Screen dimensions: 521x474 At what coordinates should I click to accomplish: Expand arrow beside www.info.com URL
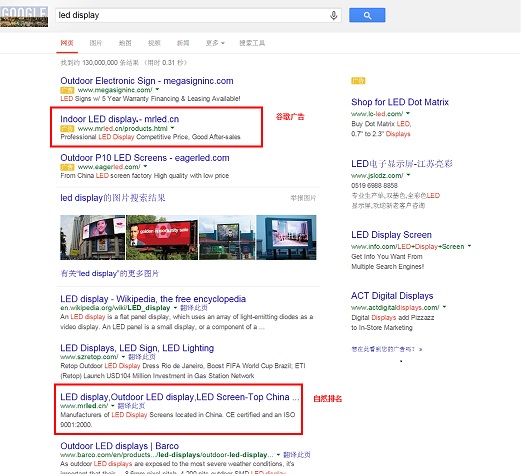(469, 246)
